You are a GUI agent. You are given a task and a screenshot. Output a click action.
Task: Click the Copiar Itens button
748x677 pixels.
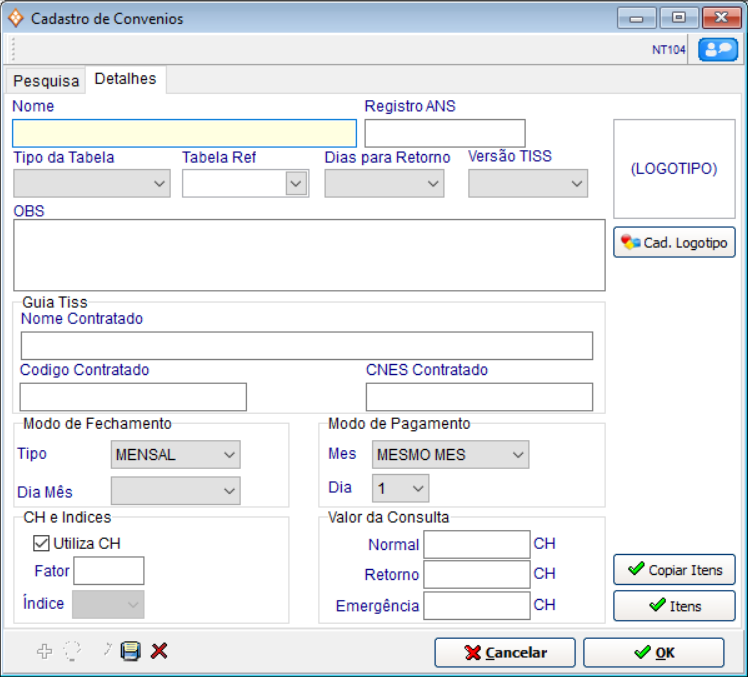point(674,570)
